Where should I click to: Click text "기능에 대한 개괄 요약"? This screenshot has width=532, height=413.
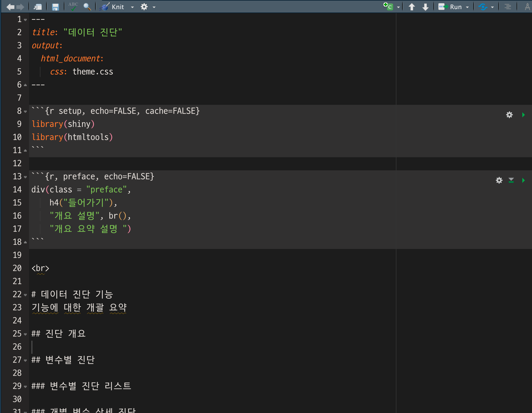tap(79, 307)
